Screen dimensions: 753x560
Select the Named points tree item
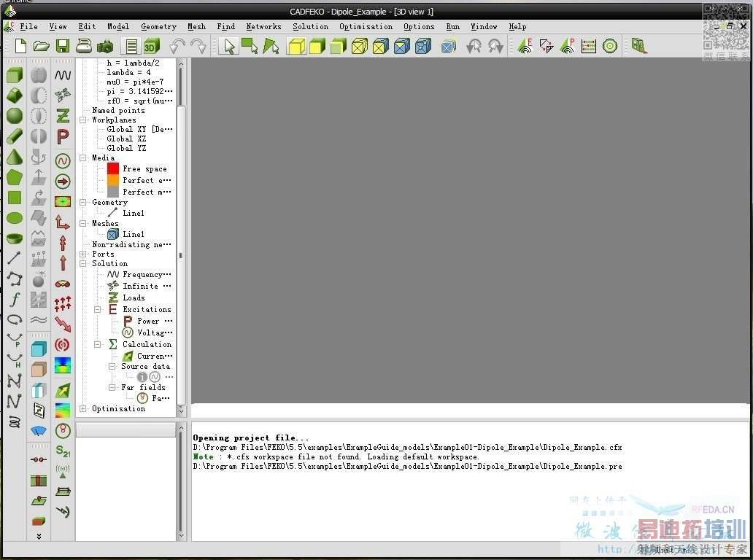(x=118, y=110)
